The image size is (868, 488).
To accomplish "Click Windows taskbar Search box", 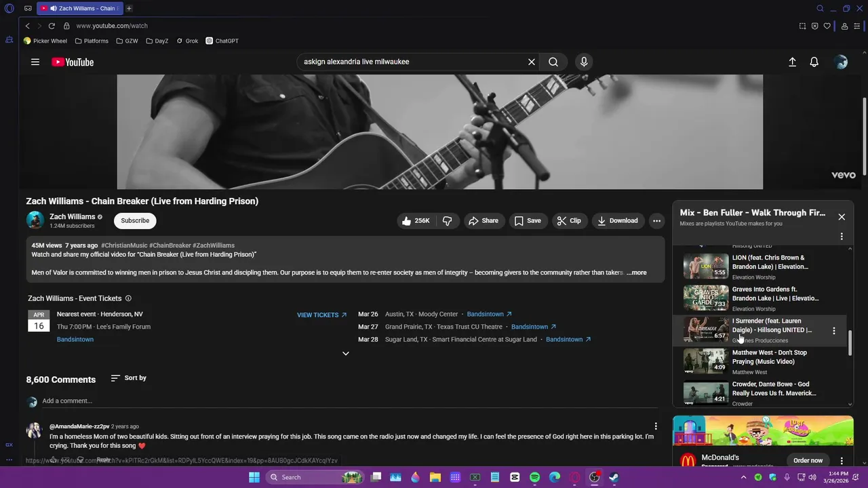I will (315, 477).
